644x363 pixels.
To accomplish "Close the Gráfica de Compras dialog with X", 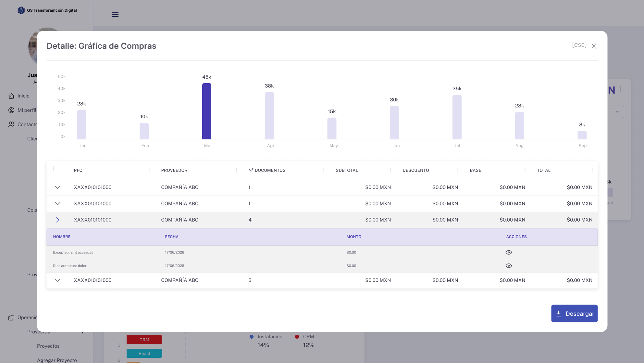I will tap(594, 46).
